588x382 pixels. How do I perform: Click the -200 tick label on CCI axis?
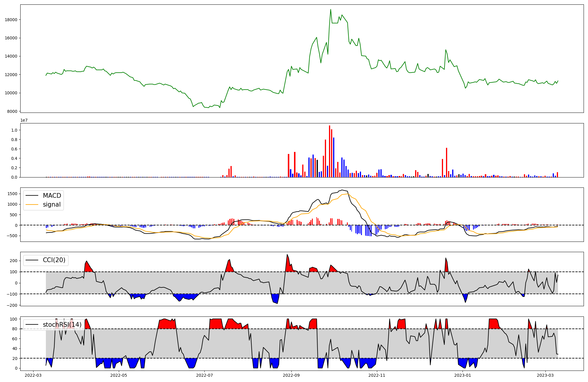coord(12,305)
